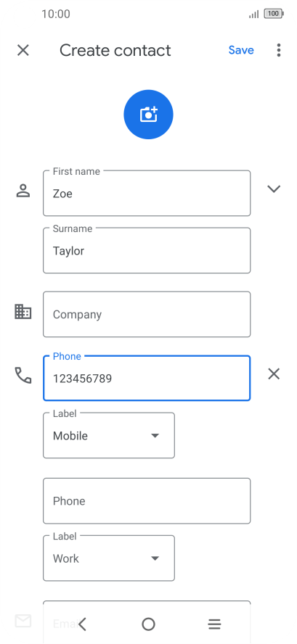Tap the Android back navigation arrow

(x=82, y=624)
